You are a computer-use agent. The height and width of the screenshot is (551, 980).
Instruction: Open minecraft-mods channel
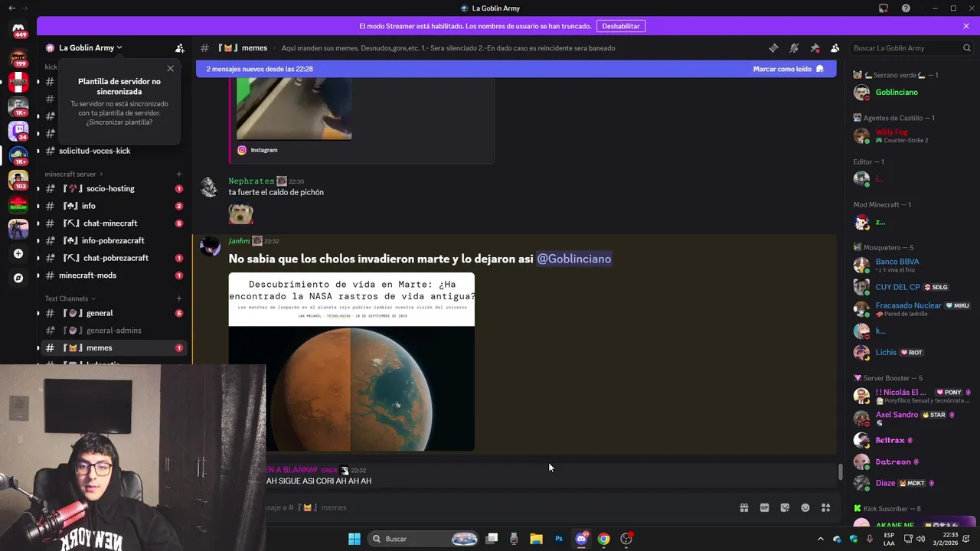(x=115, y=275)
